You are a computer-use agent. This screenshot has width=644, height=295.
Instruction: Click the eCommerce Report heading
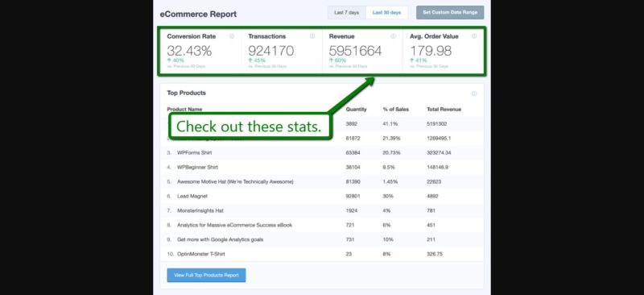[198, 14]
